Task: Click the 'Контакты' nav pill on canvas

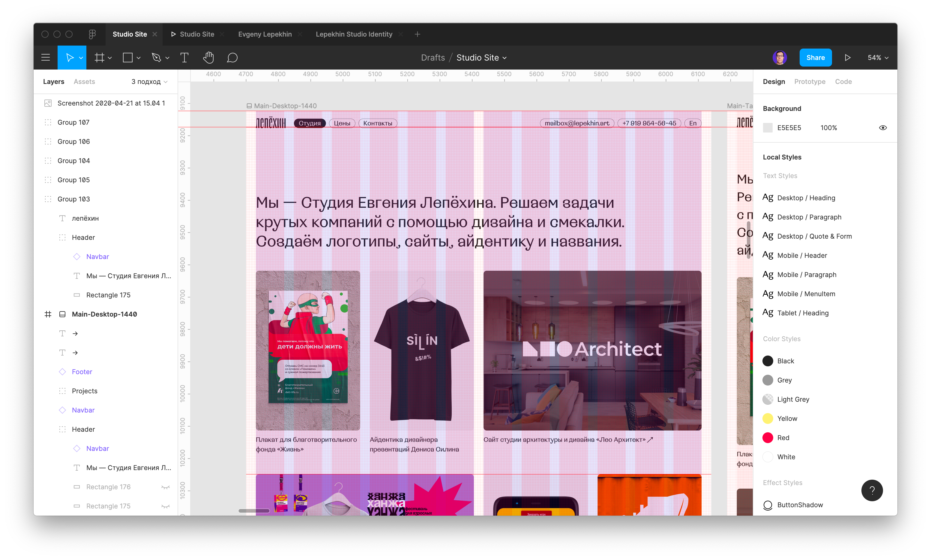Action: tap(378, 123)
